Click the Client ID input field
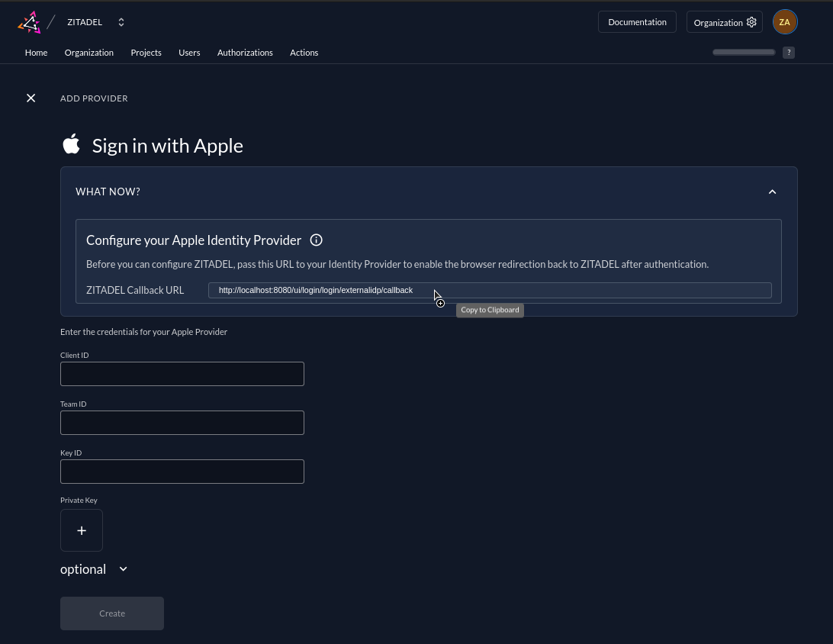Screen dimensions: 833x644 pos(182,374)
